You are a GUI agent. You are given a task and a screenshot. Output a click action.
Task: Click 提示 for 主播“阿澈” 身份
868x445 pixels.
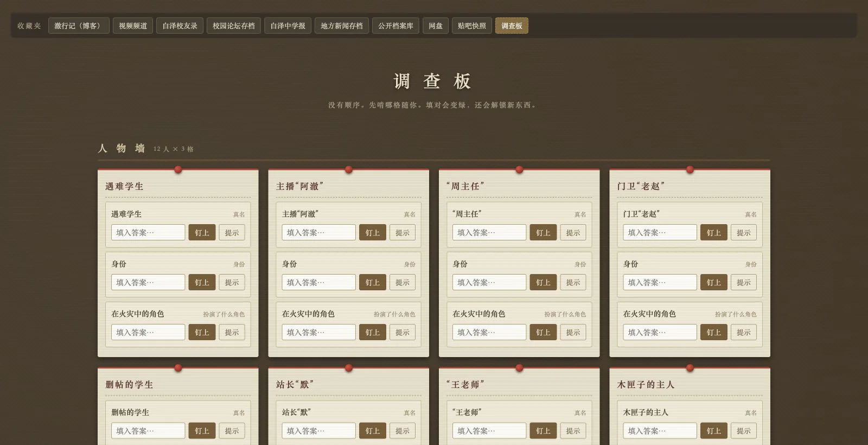(x=402, y=282)
